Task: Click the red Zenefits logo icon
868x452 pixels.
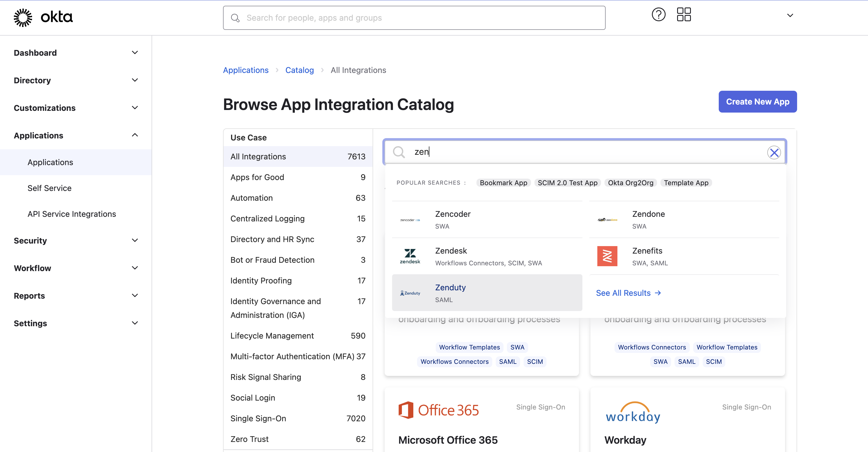Action: pos(607,256)
